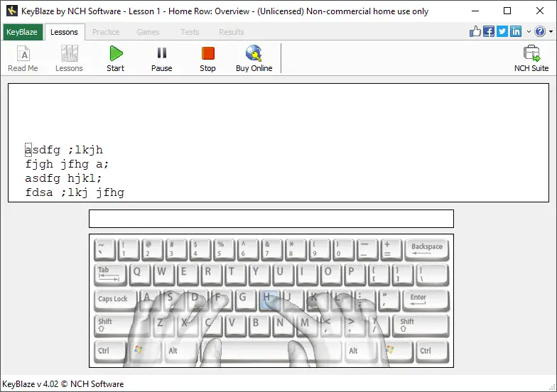Click lesson line 'asdfg ;lkjh'
This screenshot has width=557, height=392.
[64, 150]
